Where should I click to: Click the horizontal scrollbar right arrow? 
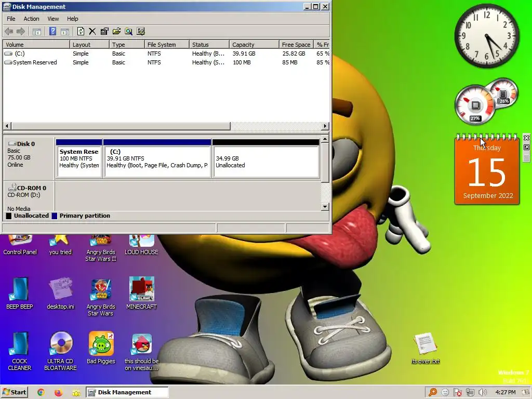point(325,126)
